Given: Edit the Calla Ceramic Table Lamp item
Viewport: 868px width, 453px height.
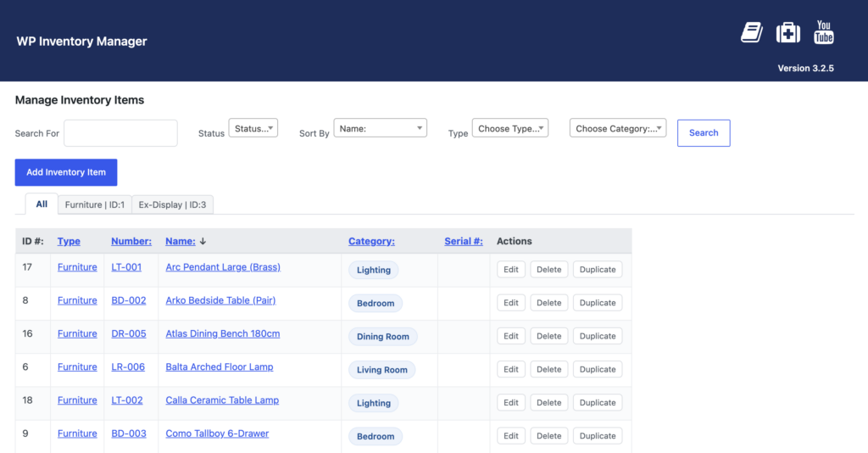Looking at the screenshot, I should [x=511, y=403].
